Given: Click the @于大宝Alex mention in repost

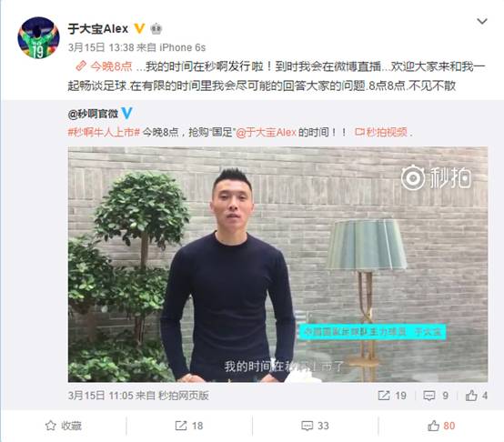Looking at the screenshot, I should [x=267, y=132].
